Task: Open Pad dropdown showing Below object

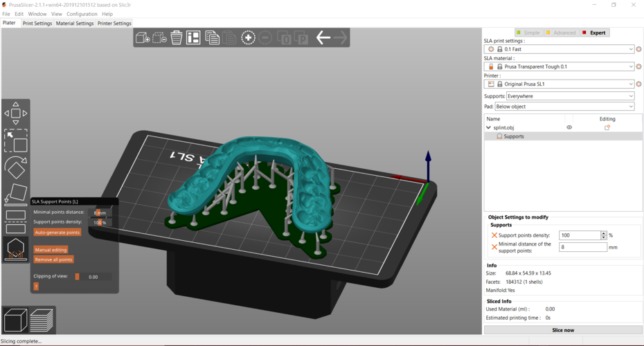Action: pos(564,107)
